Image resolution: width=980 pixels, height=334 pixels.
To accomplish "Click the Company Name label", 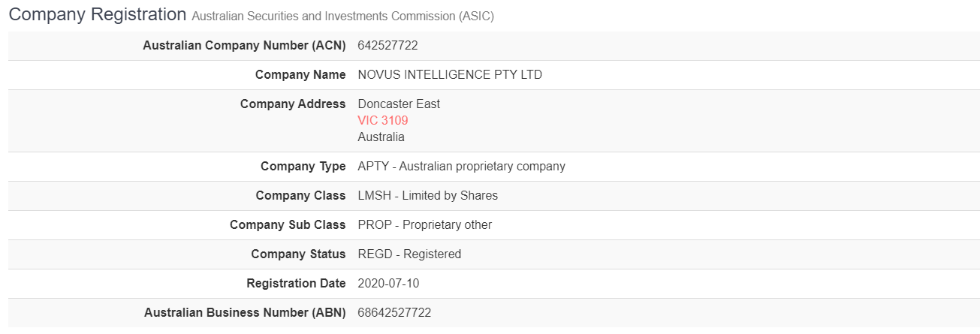I will (x=300, y=74).
